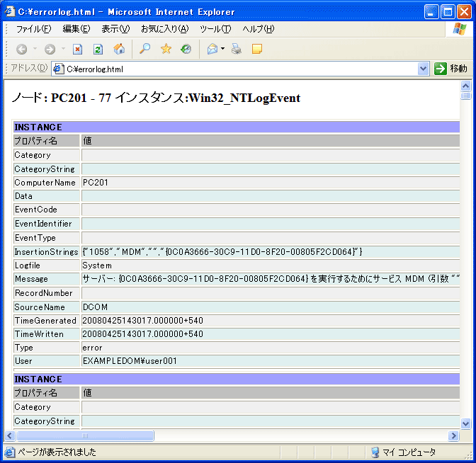The image size is (476, 463).
Task: Open the ファイル(F) menu
Action: coord(33,29)
